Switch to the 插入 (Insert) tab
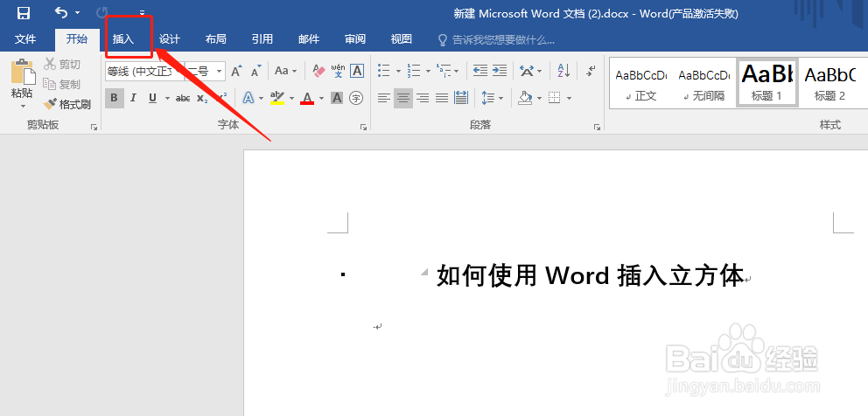 (x=123, y=38)
